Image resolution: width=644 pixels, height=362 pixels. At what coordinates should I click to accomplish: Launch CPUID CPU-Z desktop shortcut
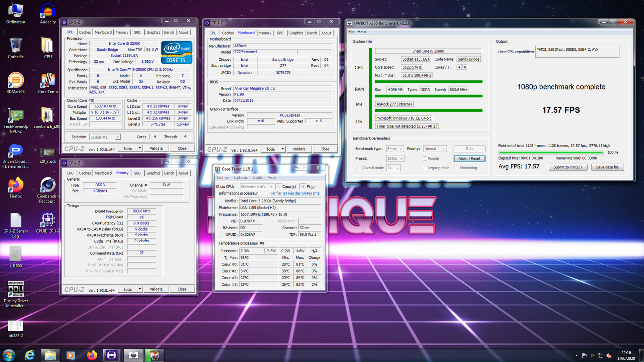tap(47, 222)
